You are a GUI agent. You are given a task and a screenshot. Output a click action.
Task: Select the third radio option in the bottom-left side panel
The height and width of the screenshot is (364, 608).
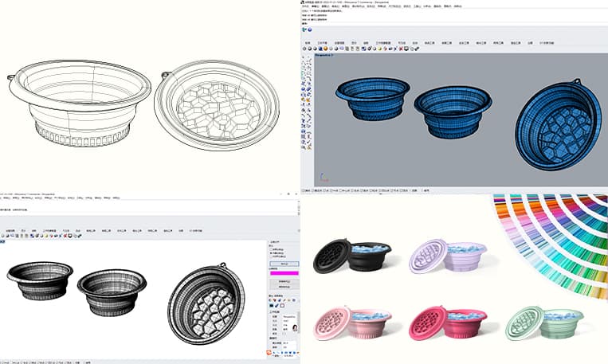[x=272, y=256]
